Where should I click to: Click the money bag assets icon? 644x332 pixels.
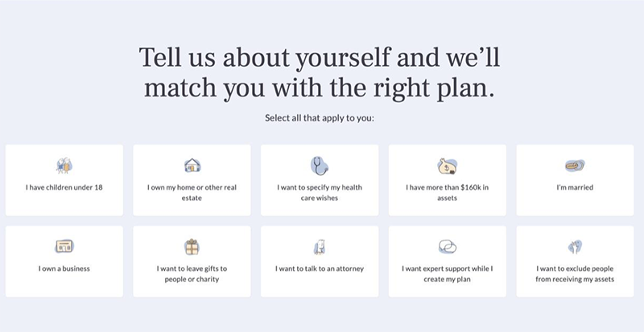448,166
